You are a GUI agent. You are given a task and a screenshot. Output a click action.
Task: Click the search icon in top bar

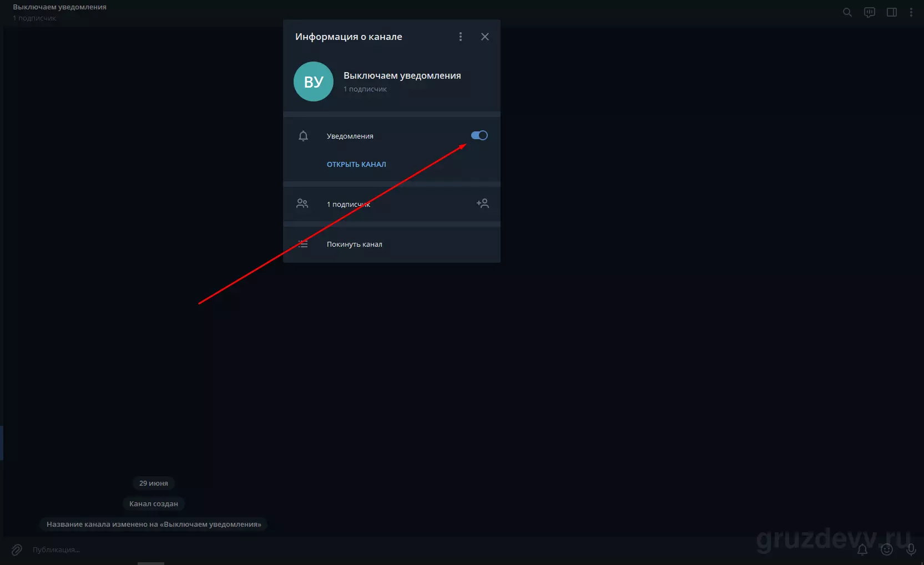pos(847,12)
